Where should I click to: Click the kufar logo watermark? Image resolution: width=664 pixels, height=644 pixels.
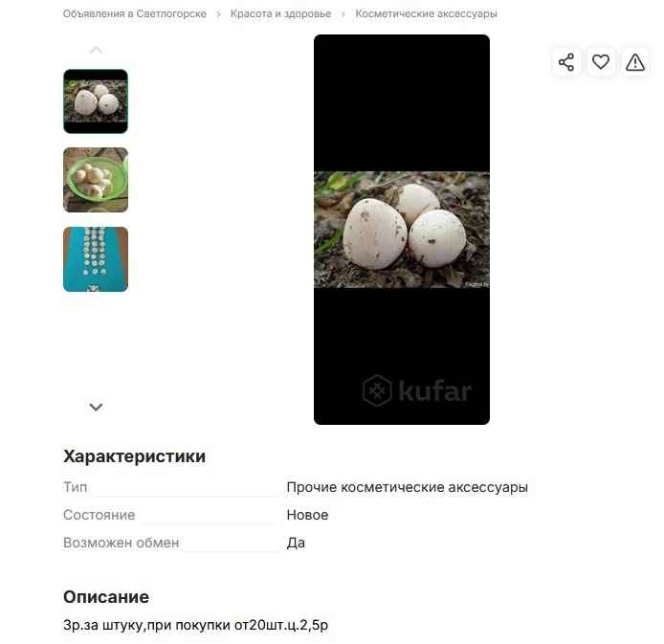coord(417,390)
